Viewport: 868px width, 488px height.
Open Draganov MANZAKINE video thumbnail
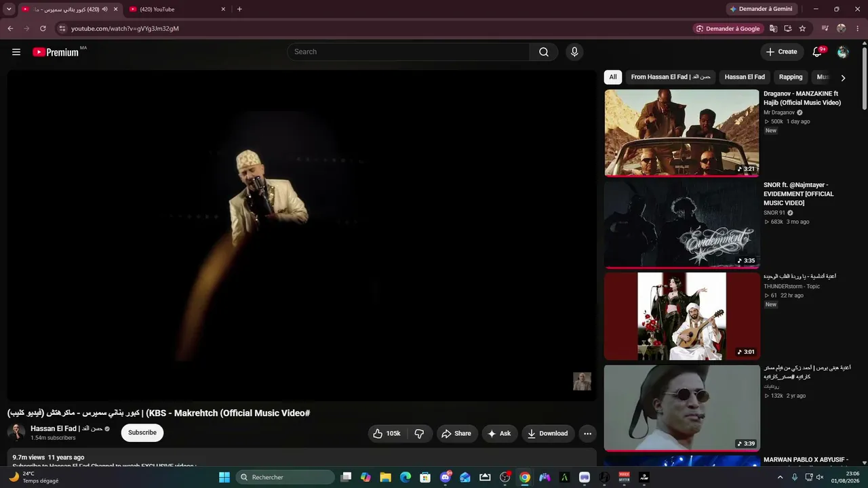point(682,133)
